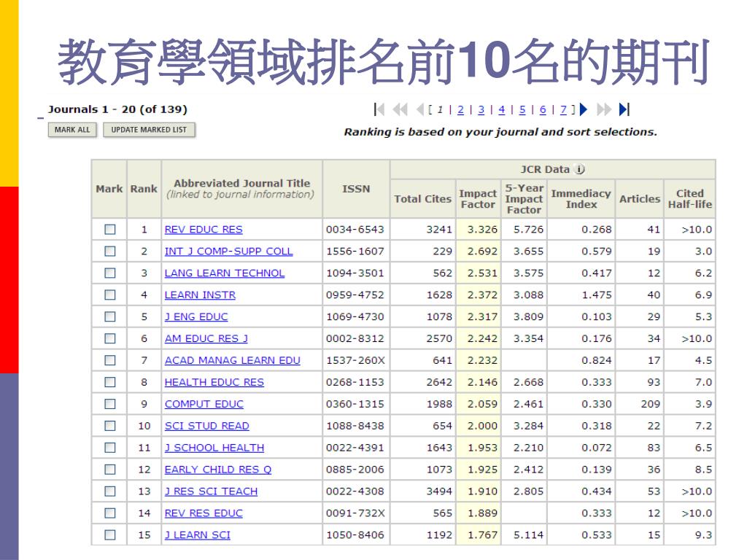
Task: Open the J LEARN SCI journal link
Action: click(197, 535)
